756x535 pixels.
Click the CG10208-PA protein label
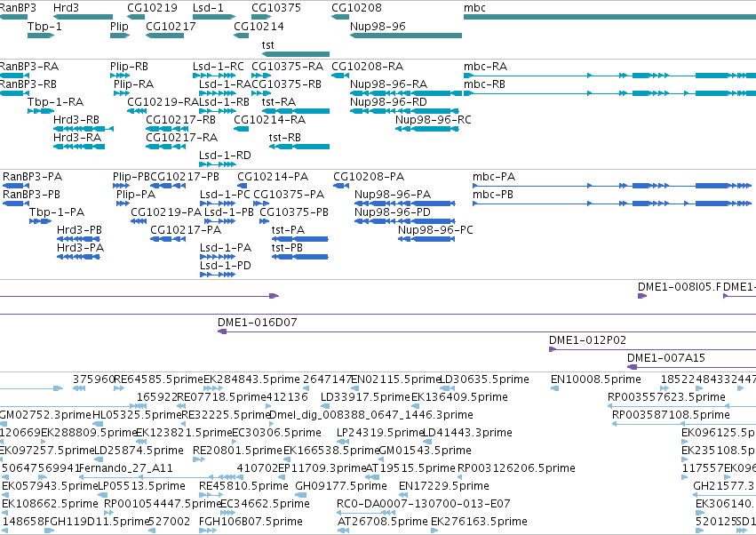click(369, 177)
